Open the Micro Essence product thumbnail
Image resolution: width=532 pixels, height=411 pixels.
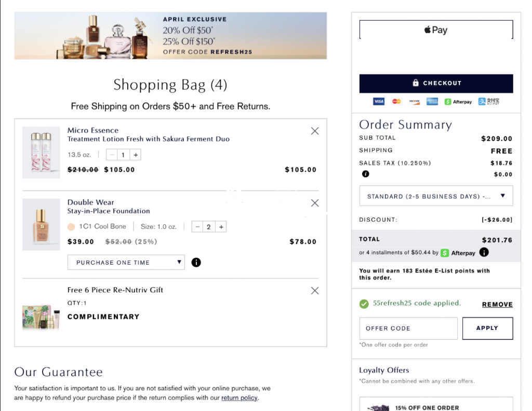click(x=41, y=153)
